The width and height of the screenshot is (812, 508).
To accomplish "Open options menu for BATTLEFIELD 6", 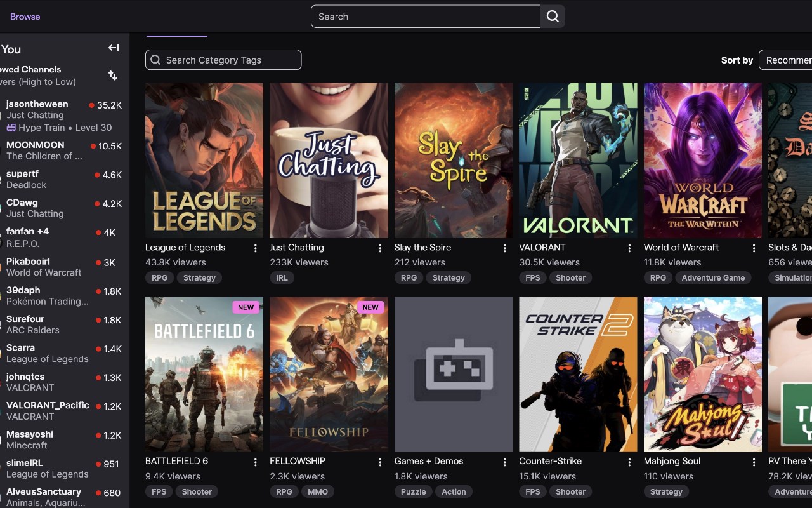I will pyautogui.click(x=256, y=462).
